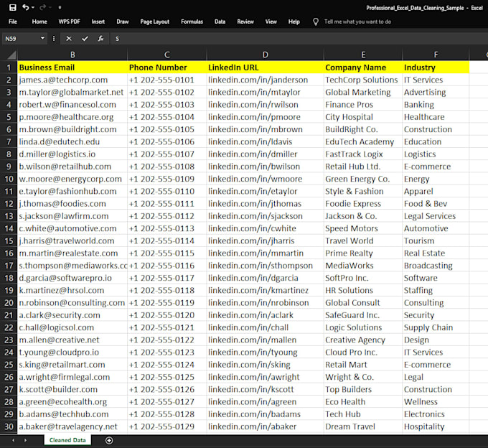Screen dimensions: 488x448
Task: Select column B header
Action: (72, 55)
